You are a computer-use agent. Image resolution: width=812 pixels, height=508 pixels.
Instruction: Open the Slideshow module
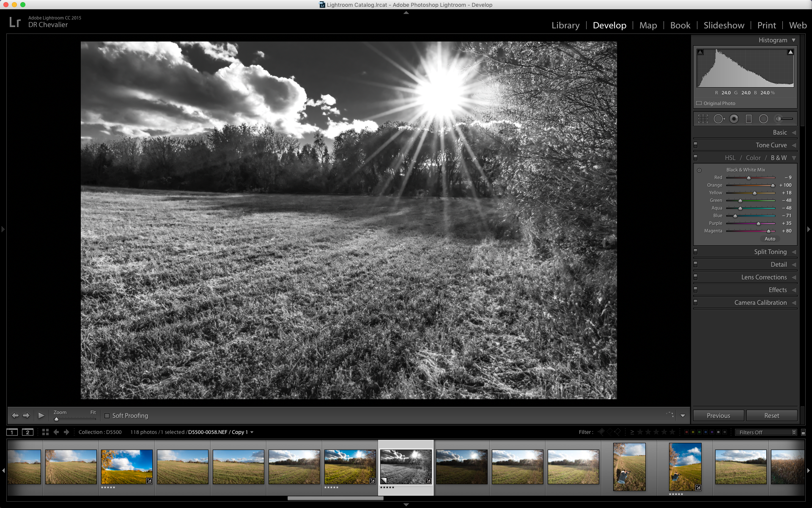pos(724,25)
